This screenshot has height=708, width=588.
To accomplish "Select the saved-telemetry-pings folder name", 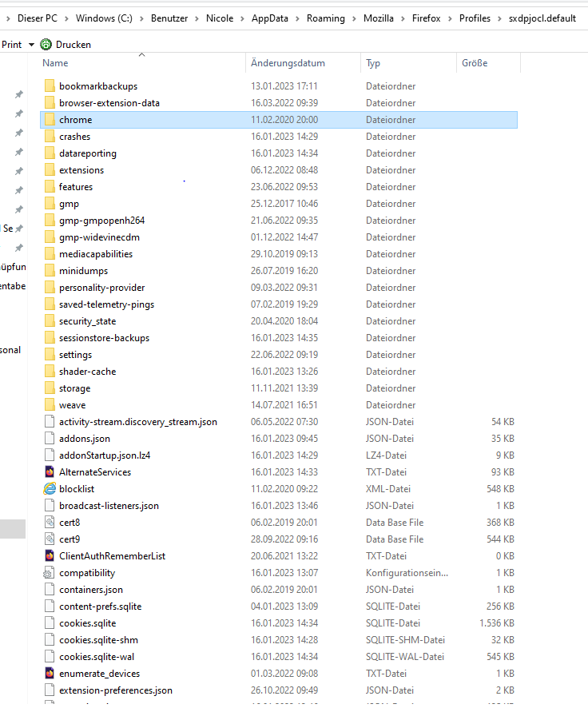I will click(106, 304).
